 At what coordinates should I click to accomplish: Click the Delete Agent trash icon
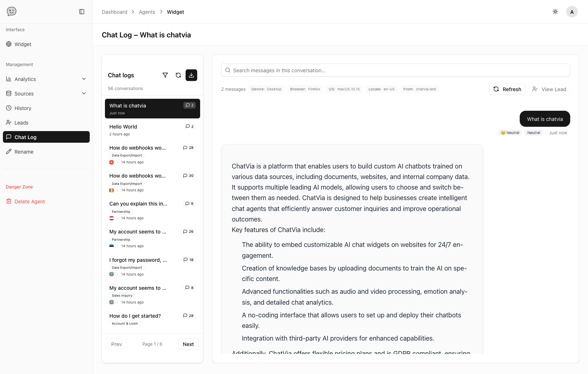click(x=9, y=201)
